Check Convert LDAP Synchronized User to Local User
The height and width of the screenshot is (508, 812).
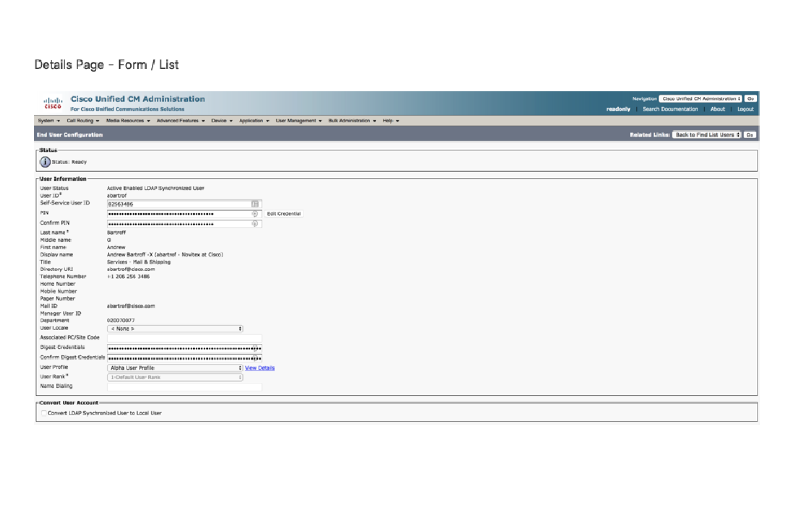(43, 413)
